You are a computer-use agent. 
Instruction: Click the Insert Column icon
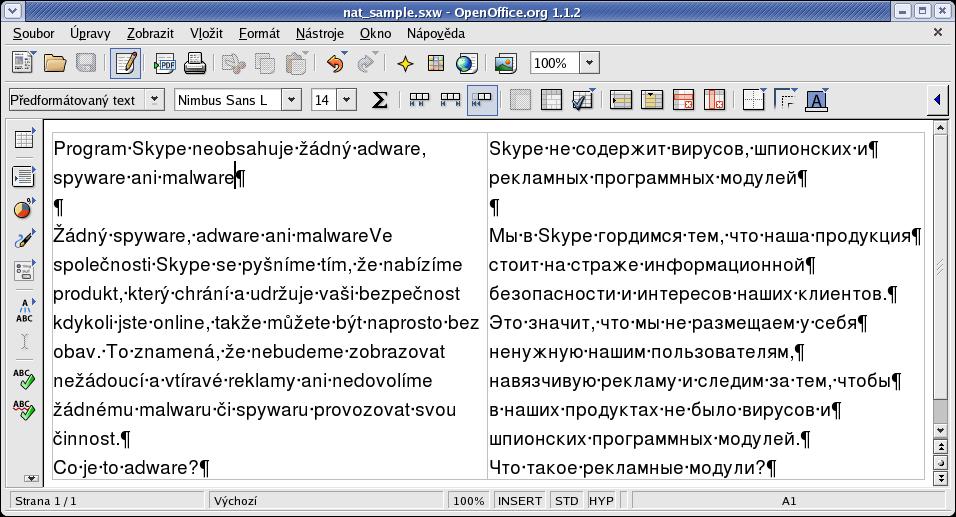point(652,100)
